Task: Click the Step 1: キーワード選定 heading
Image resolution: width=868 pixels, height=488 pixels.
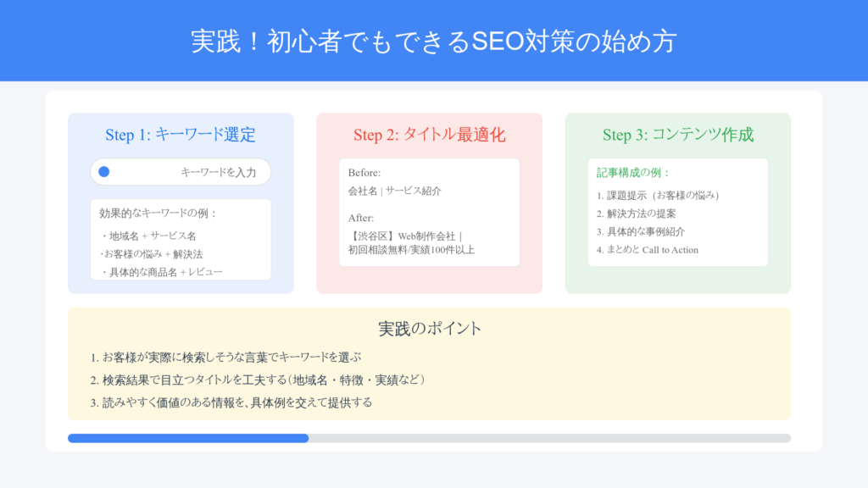Action: tap(181, 135)
